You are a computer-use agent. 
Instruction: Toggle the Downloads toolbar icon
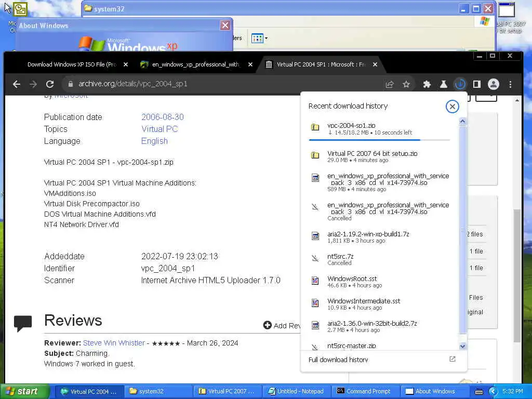point(460,84)
